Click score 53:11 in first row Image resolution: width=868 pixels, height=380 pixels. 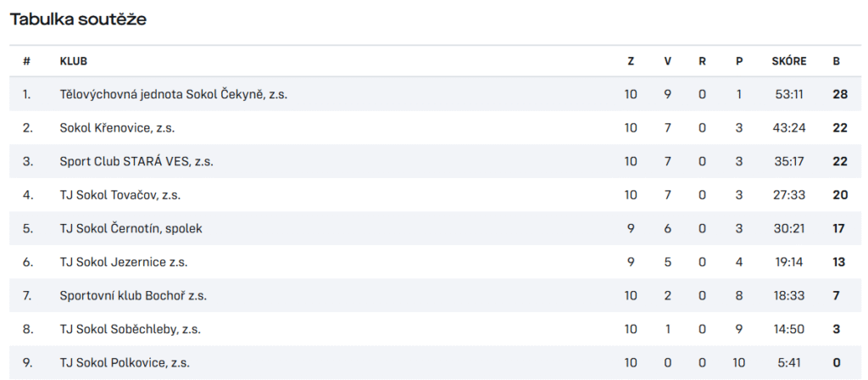click(789, 94)
